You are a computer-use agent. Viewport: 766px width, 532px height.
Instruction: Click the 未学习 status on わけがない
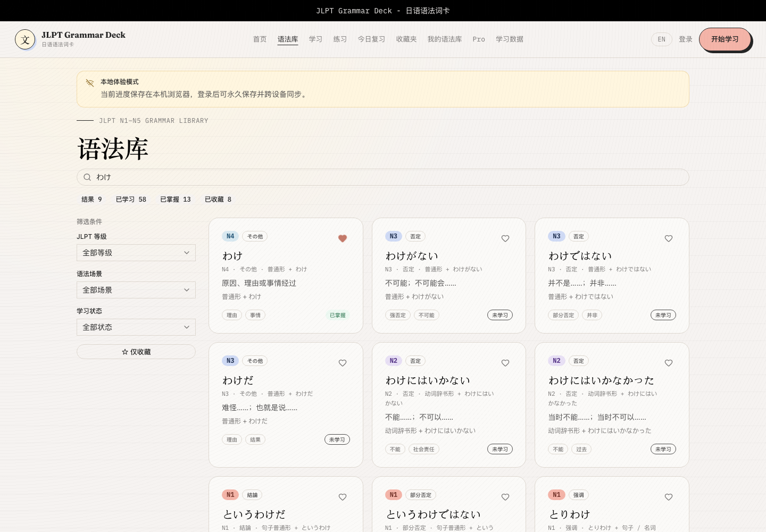(x=500, y=315)
